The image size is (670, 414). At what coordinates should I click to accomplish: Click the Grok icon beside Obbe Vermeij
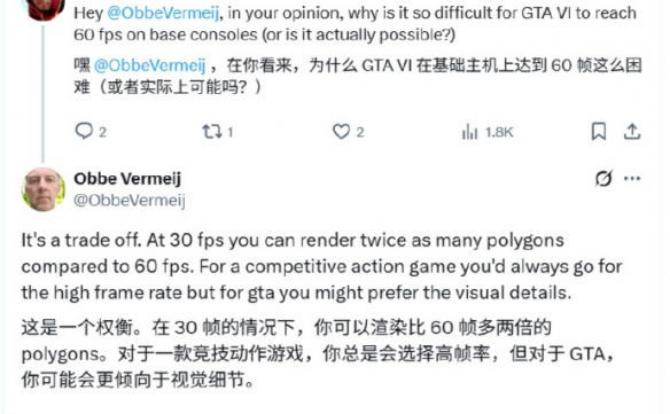(x=604, y=178)
